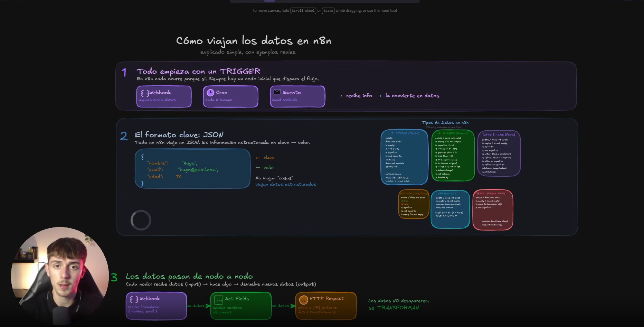Click the "edad" value 18 in the JSON
The image size is (644, 327).
point(178,177)
